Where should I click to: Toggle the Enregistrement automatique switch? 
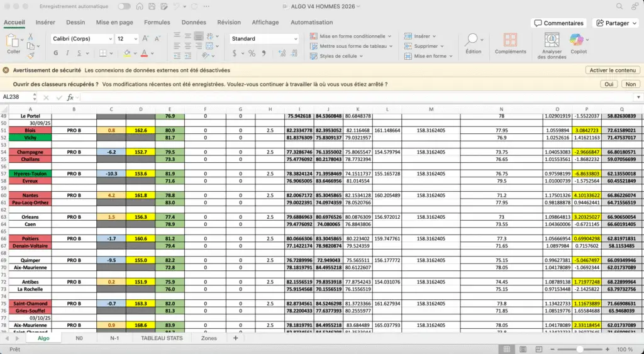(x=125, y=6)
